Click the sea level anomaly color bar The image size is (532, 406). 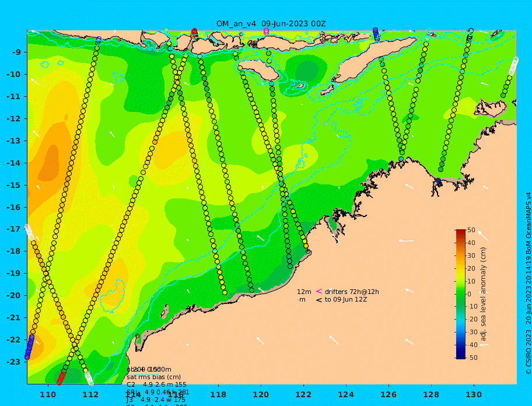[461, 294]
